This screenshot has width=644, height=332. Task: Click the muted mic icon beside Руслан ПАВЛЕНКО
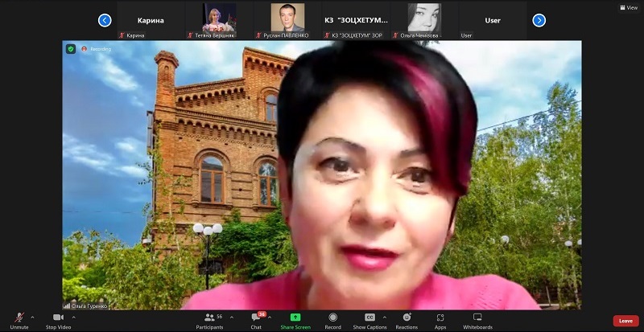258,35
